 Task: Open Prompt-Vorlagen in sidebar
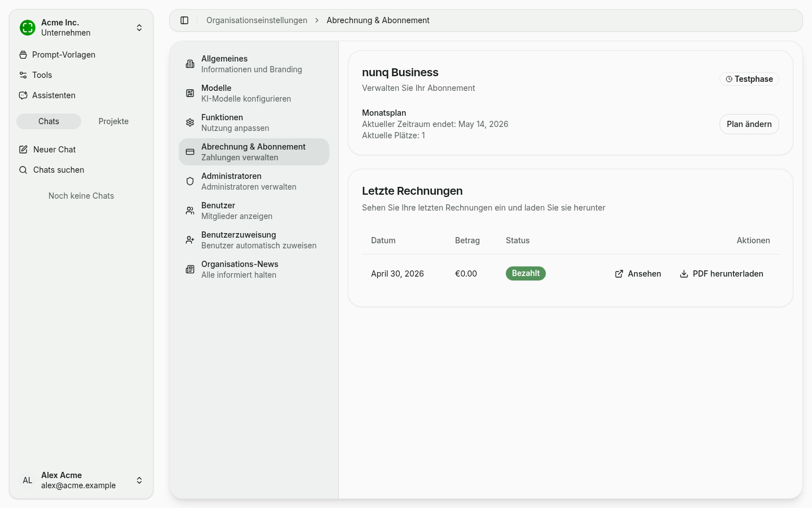click(81, 55)
